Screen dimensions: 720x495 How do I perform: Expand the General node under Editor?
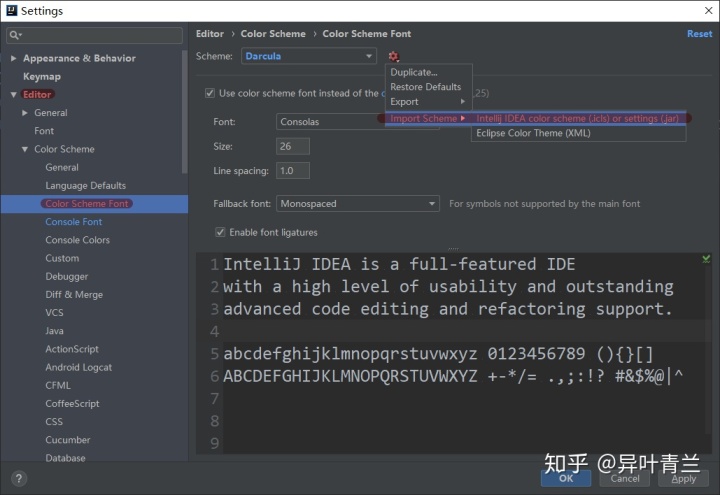click(x=25, y=113)
